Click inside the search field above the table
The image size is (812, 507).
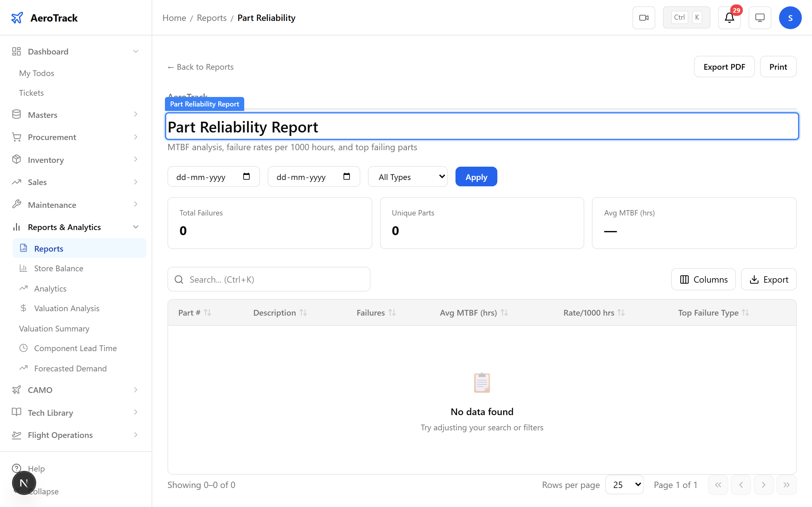tap(268, 279)
